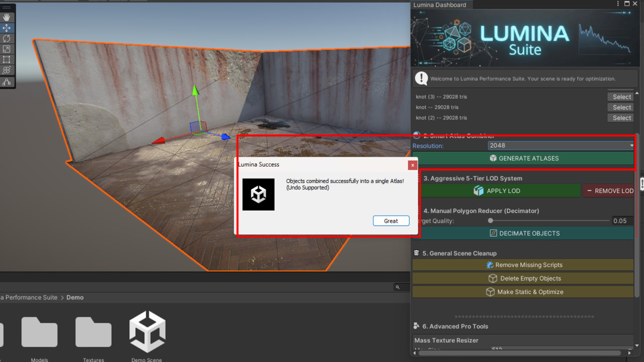This screenshot has height=362, width=644.
Task: Click the GENERATE ATLASES button
Action: click(523, 158)
